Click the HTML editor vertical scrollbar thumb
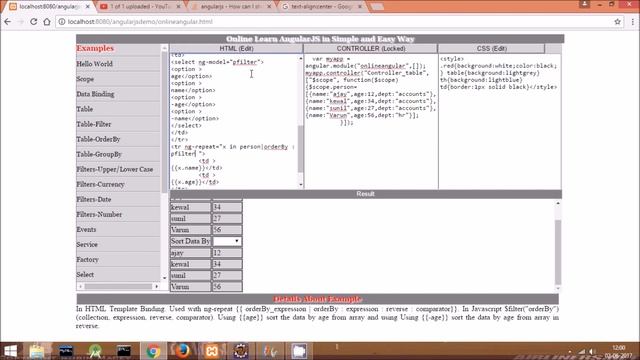 [x=301, y=149]
